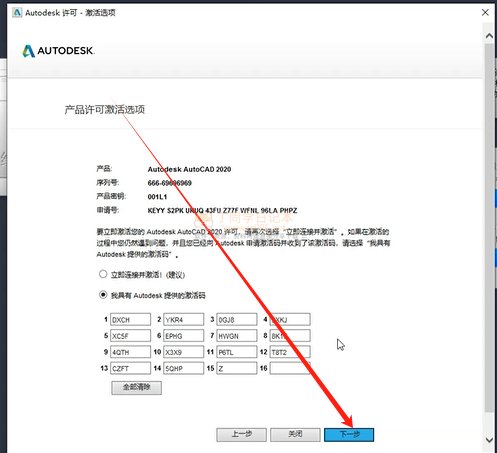Click activation code field number 4
The width and height of the screenshot is (497, 453).
point(290,319)
